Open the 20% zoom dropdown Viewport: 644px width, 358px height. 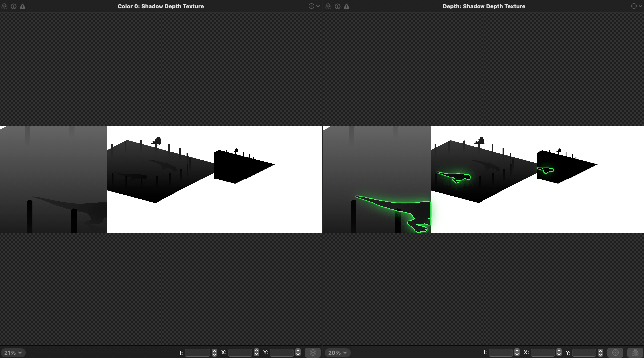click(338, 353)
